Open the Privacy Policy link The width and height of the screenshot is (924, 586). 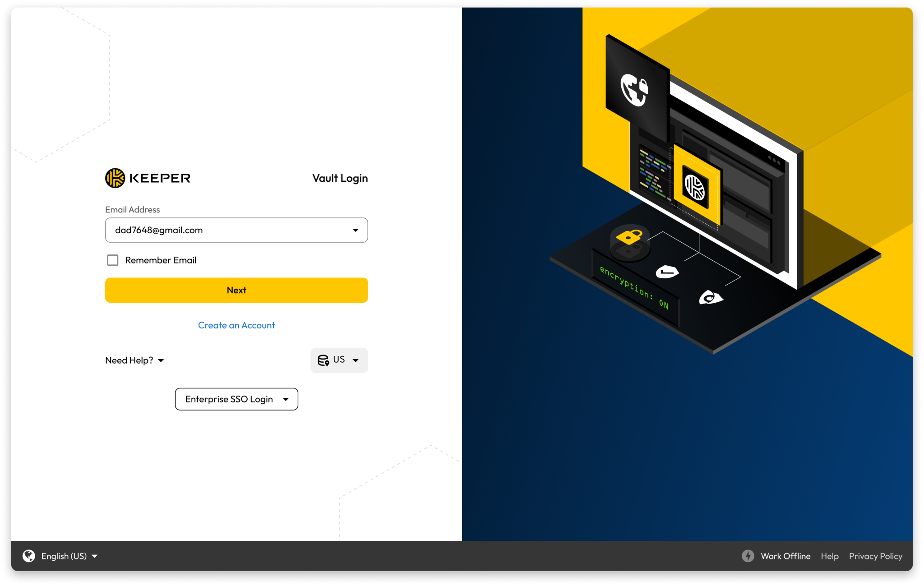pos(875,556)
